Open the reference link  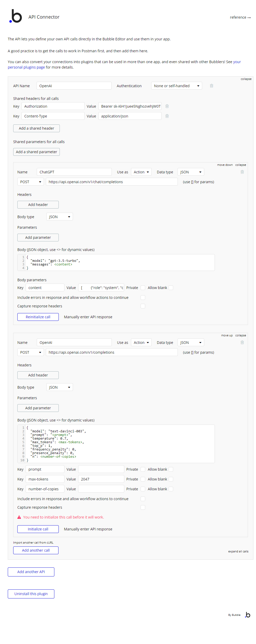pos(240,17)
